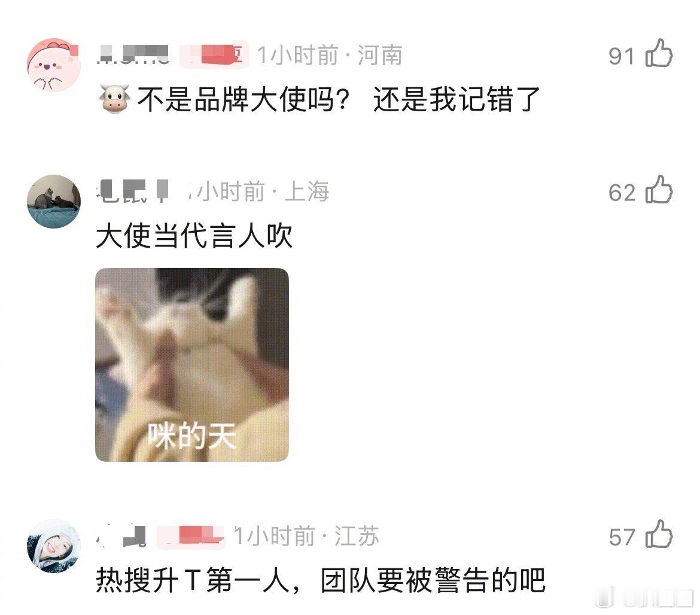Select the comment 大使当代言人吹

pos(194,236)
